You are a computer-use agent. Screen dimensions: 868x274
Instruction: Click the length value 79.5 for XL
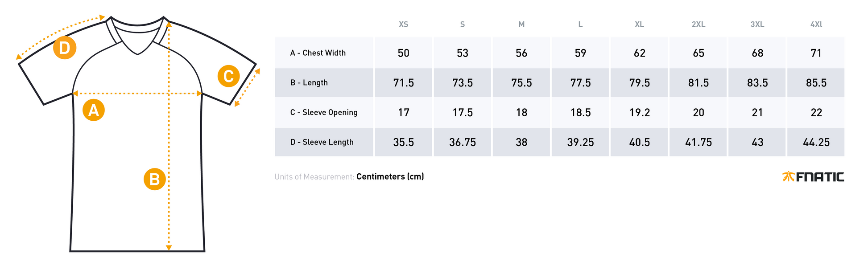click(640, 83)
